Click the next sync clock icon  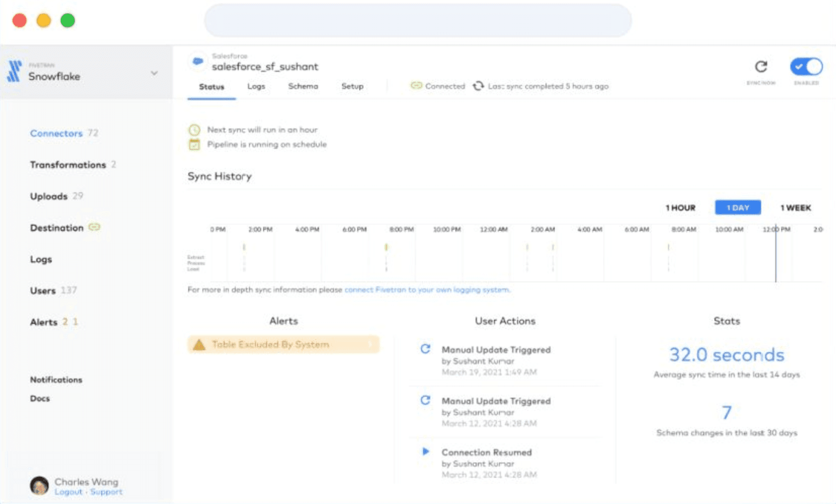[194, 130]
